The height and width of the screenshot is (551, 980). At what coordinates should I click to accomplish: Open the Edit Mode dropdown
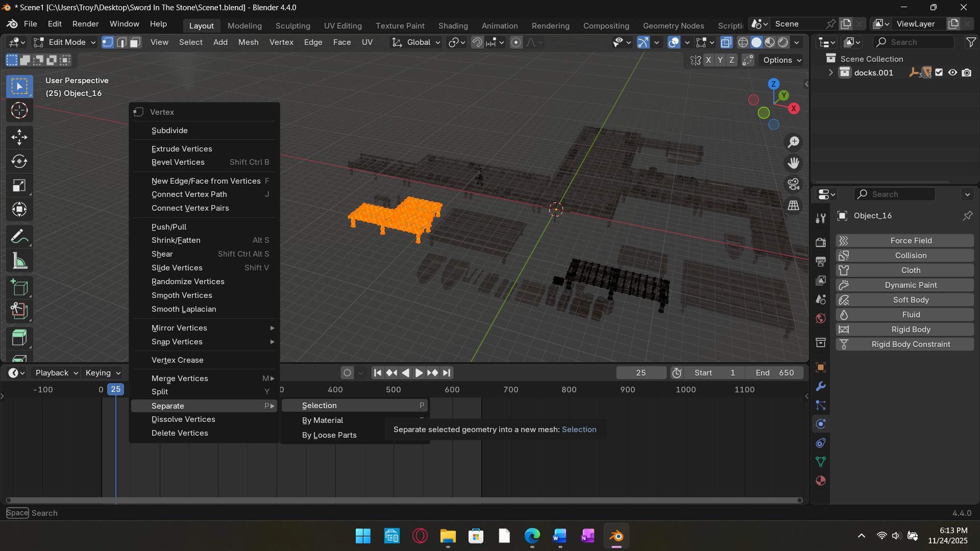tap(64, 42)
